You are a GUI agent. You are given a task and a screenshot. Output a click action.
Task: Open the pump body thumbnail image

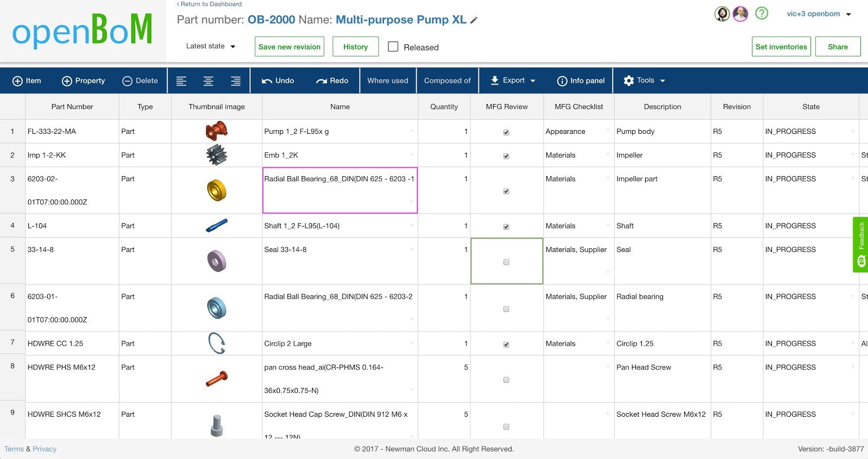[216, 131]
